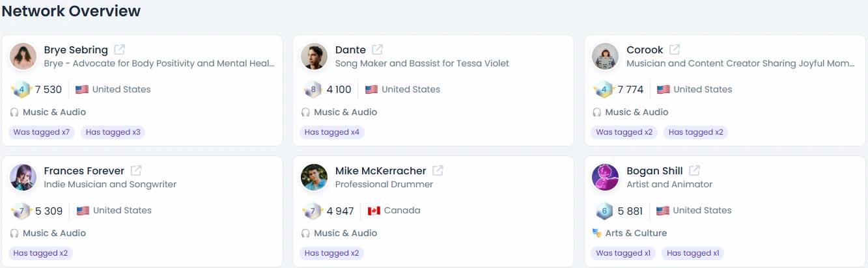Click Brye Sebring's profile avatar

pos(23,57)
